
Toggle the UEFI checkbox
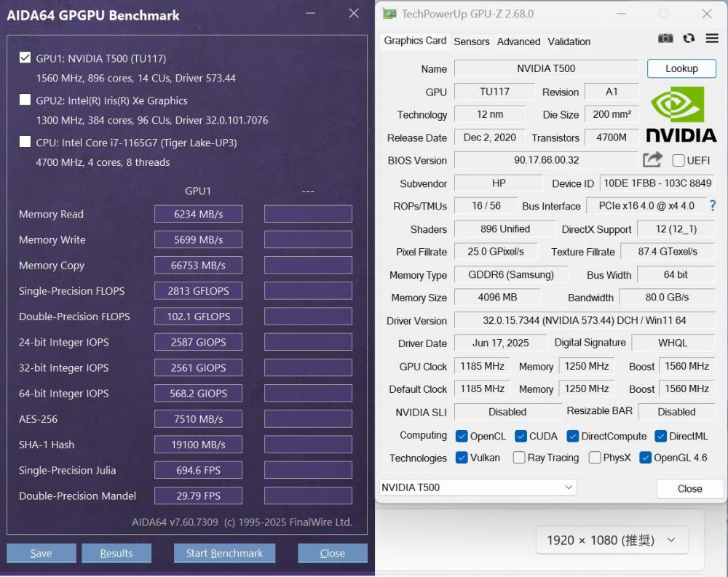678,160
